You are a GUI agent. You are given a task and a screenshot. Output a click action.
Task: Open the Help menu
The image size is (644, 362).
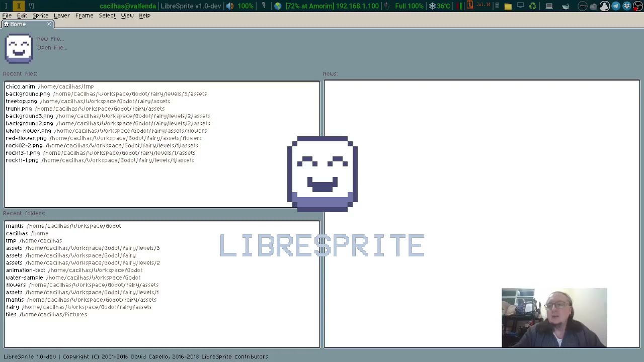click(144, 16)
